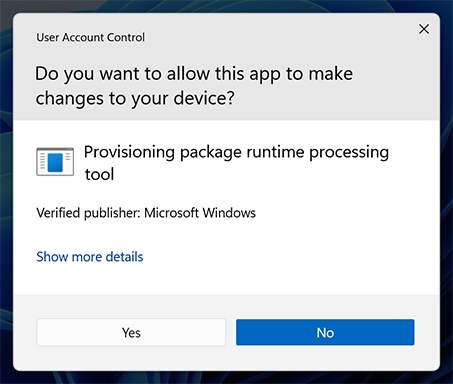
Task: Select the 'Provisioning package runtime processing tool' text
Action: 236,163
